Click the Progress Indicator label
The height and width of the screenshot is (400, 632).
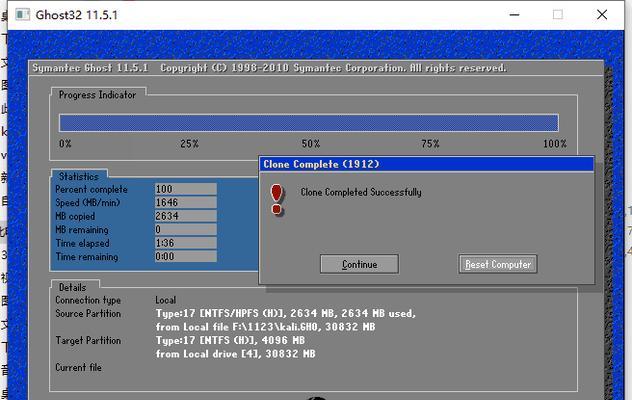pyautogui.click(x=97, y=95)
